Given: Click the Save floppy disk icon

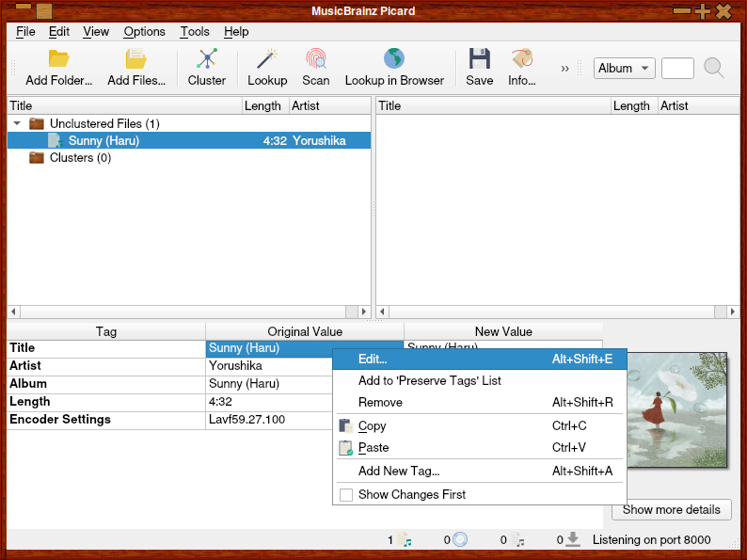Looking at the screenshot, I should tap(480, 59).
